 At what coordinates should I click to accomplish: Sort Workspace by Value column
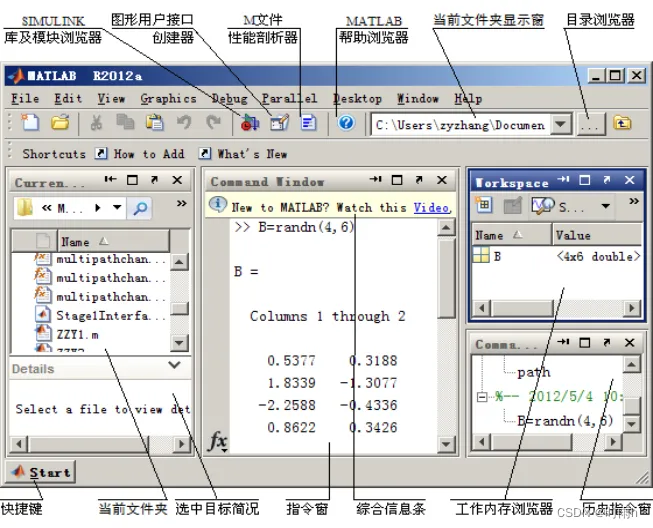(597, 235)
